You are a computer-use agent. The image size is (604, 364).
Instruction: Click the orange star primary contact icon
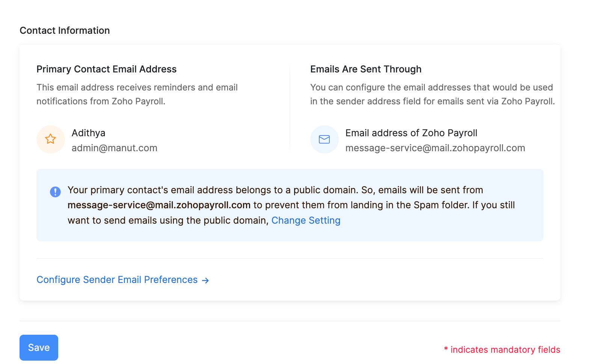click(51, 139)
